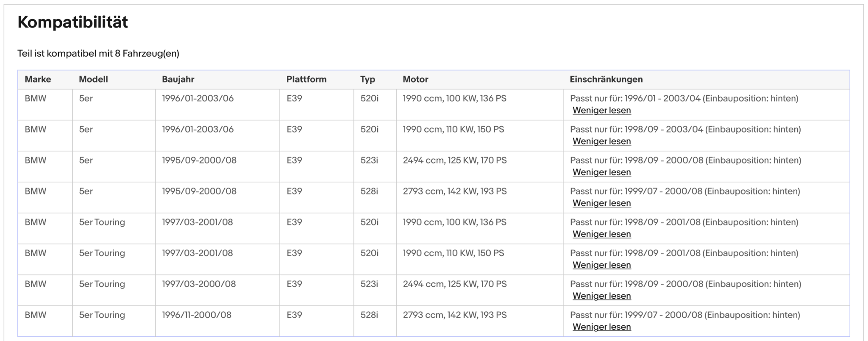Collapse Weniger lesen in the 1995/09-2000/08 528i row
This screenshot has height=341, width=868.
click(x=601, y=203)
